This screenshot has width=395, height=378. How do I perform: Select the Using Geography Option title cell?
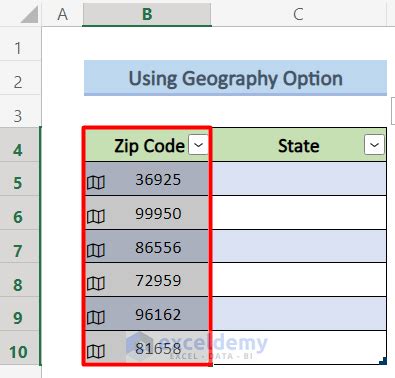pyautogui.click(x=235, y=78)
